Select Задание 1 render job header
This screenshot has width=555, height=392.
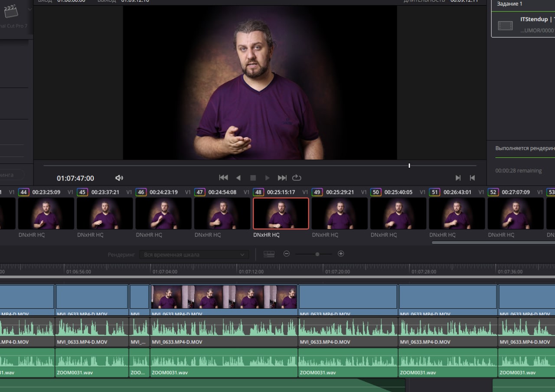tap(509, 4)
